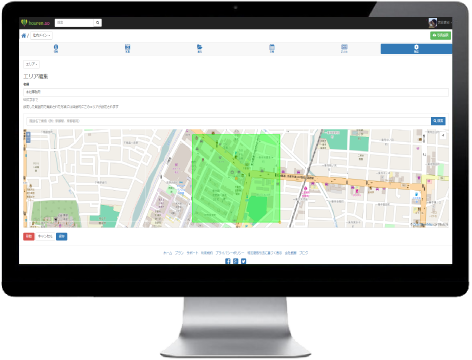
Task: Click the Twitter icon in the footer
Action: coord(244,261)
